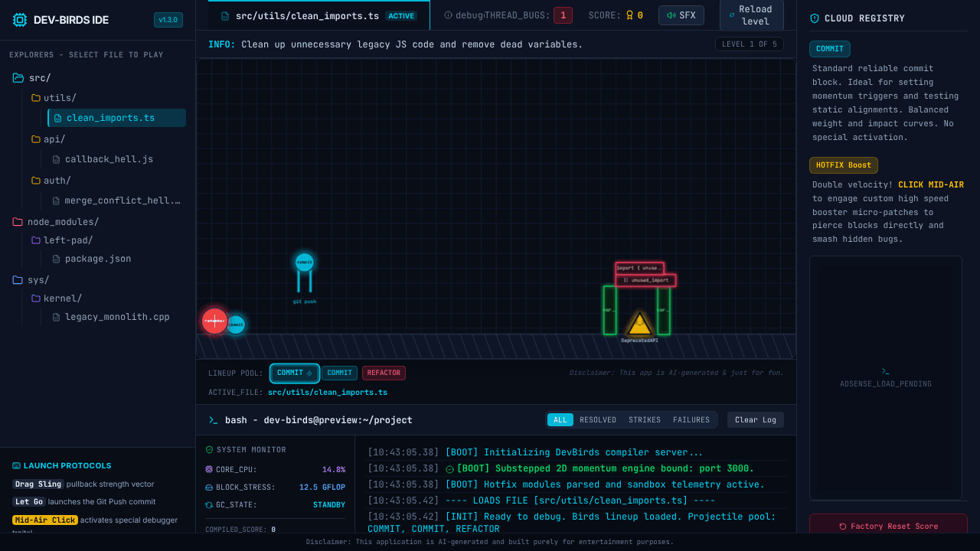Click the commit bird on the slingshot
The image size is (980, 551).
[x=305, y=262]
